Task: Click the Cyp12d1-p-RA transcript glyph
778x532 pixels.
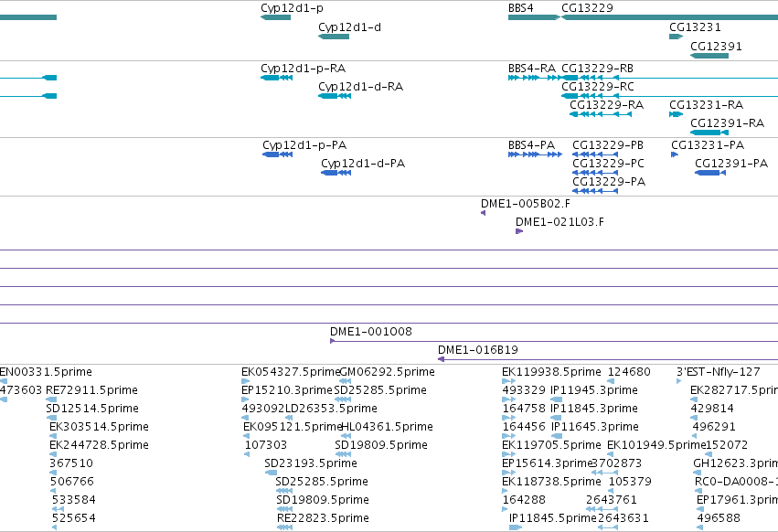Action: (x=276, y=78)
